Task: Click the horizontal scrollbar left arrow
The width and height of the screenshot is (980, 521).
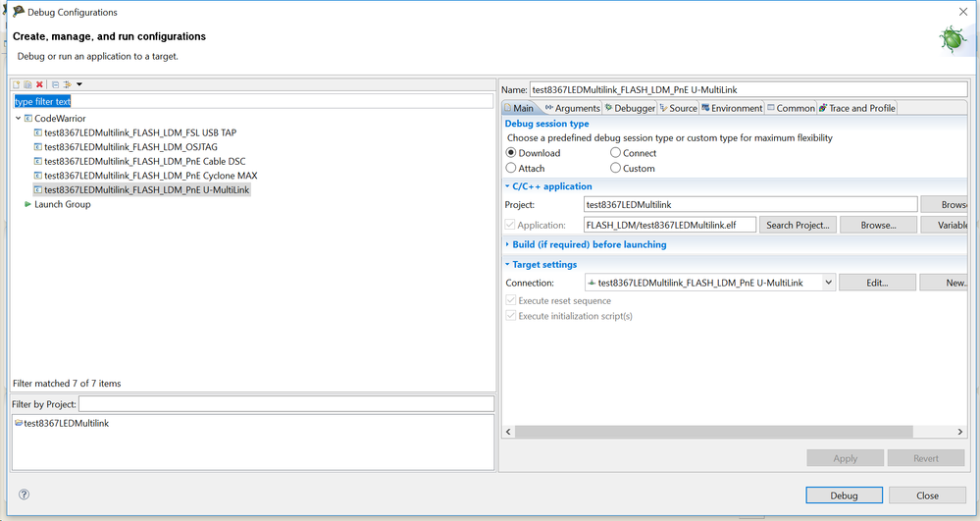Action: click(x=508, y=432)
